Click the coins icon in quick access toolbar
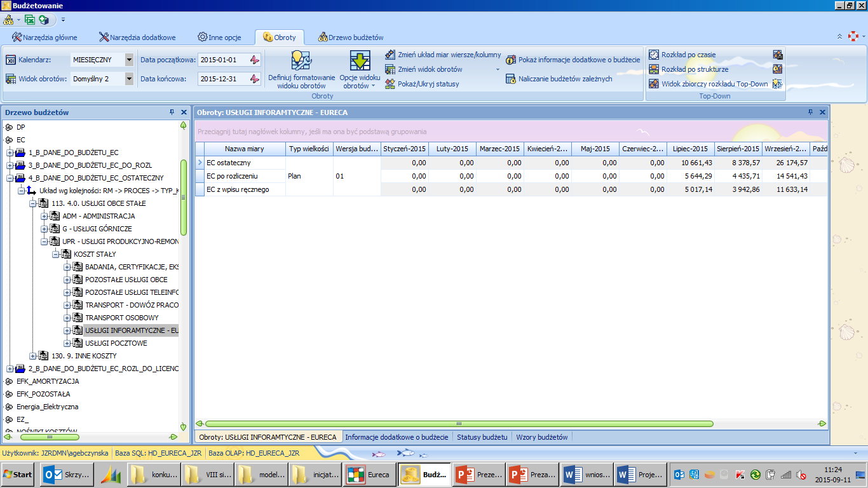The height and width of the screenshot is (488, 868). point(8,20)
